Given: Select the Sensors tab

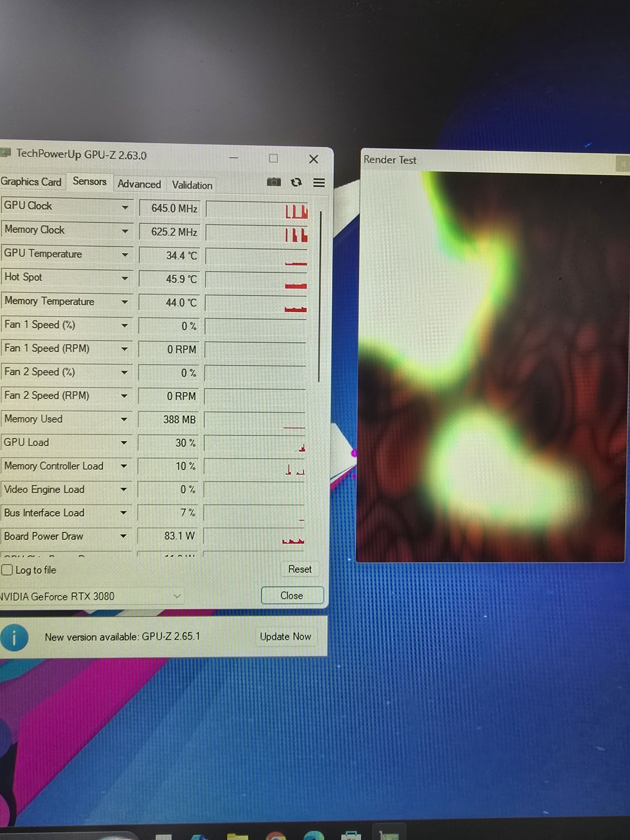Looking at the screenshot, I should pos(89,181).
